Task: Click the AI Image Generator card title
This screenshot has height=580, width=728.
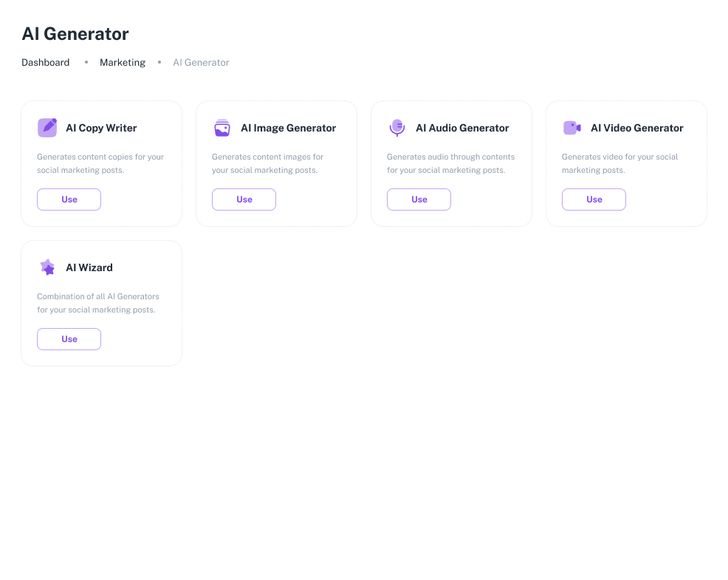Action: click(x=288, y=128)
